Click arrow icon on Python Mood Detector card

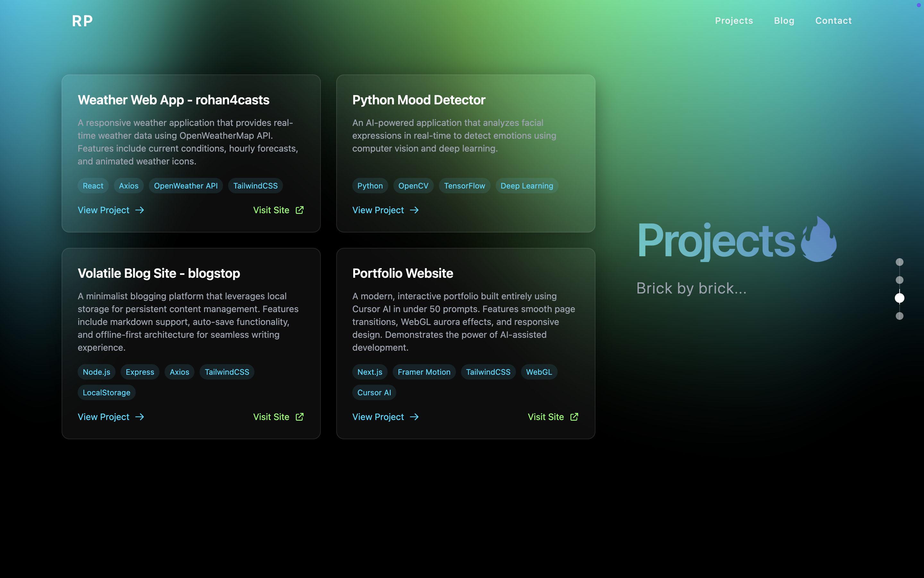tap(414, 210)
